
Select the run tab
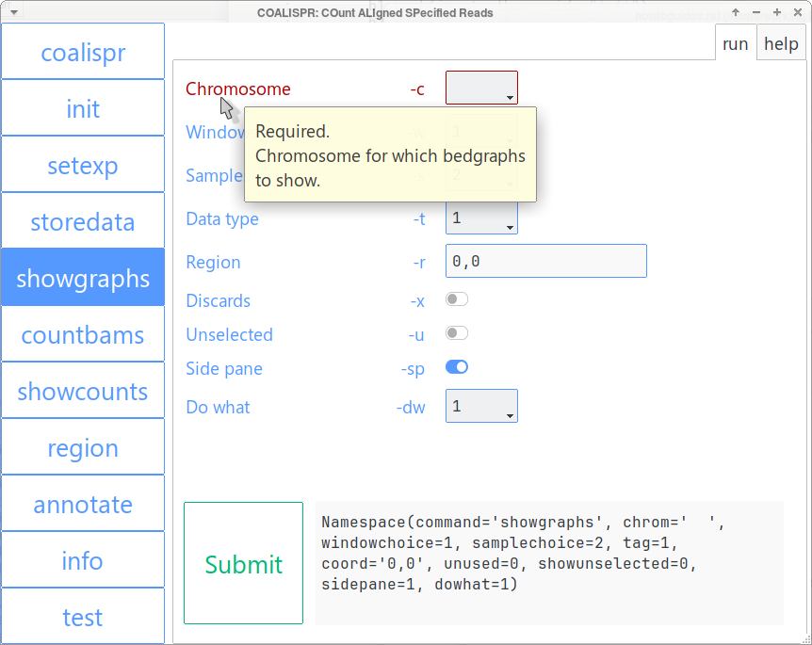(736, 44)
